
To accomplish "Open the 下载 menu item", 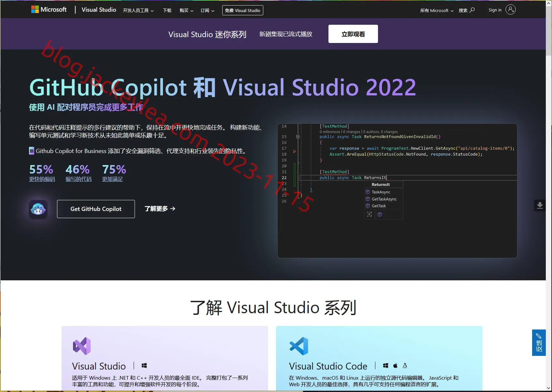I will click(x=167, y=10).
